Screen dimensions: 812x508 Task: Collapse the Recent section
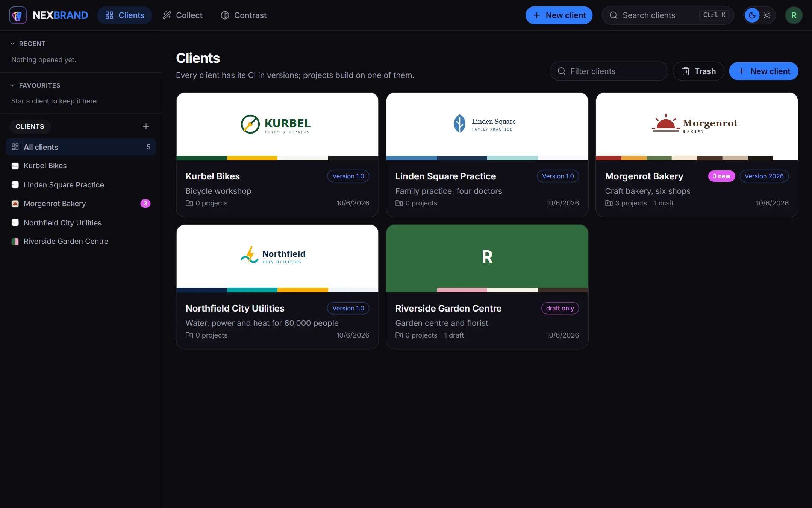(x=28, y=44)
